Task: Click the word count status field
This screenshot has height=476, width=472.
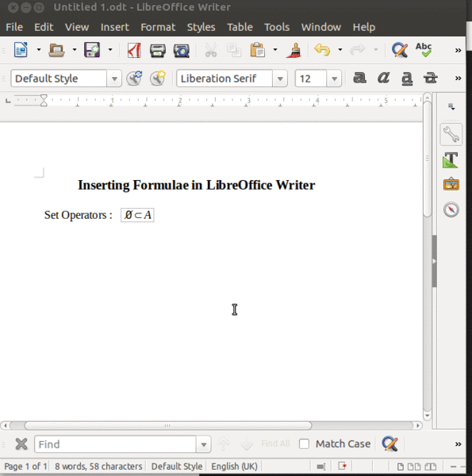Action: coord(98,466)
